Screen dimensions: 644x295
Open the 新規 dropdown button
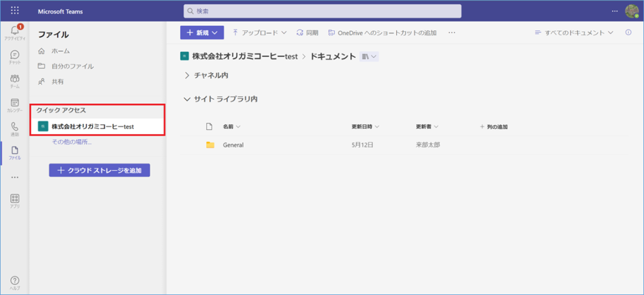click(x=201, y=33)
